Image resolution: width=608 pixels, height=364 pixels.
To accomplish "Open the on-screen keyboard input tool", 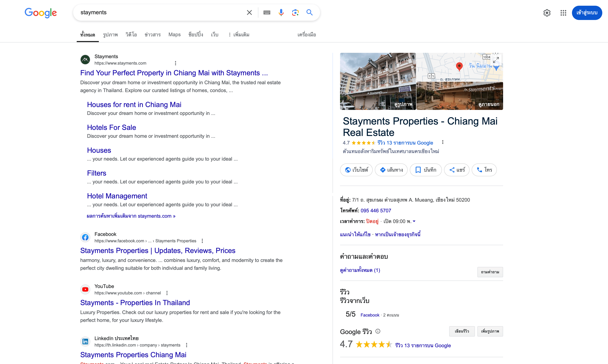I will (267, 12).
